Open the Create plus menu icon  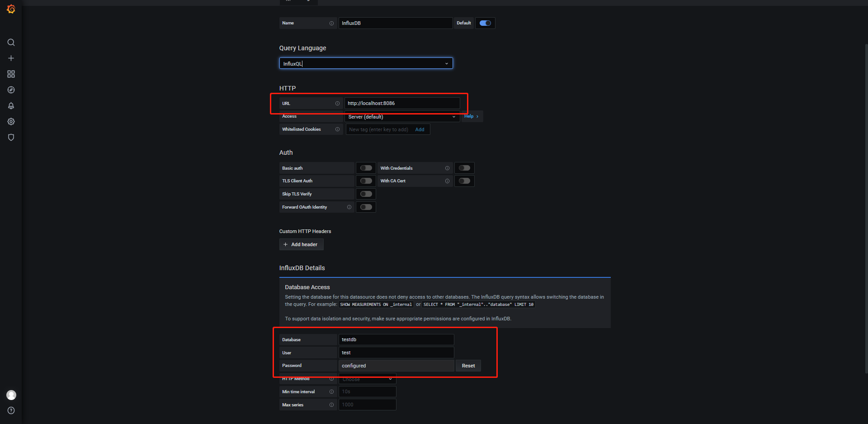(x=11, y=58)
